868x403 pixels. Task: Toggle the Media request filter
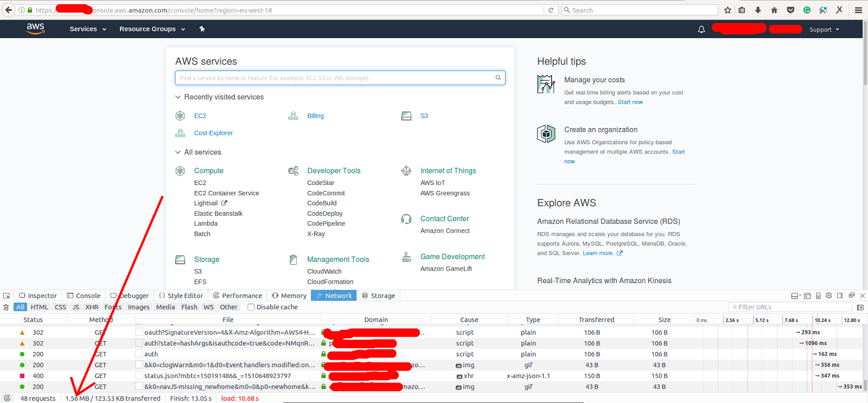(165, 307)
